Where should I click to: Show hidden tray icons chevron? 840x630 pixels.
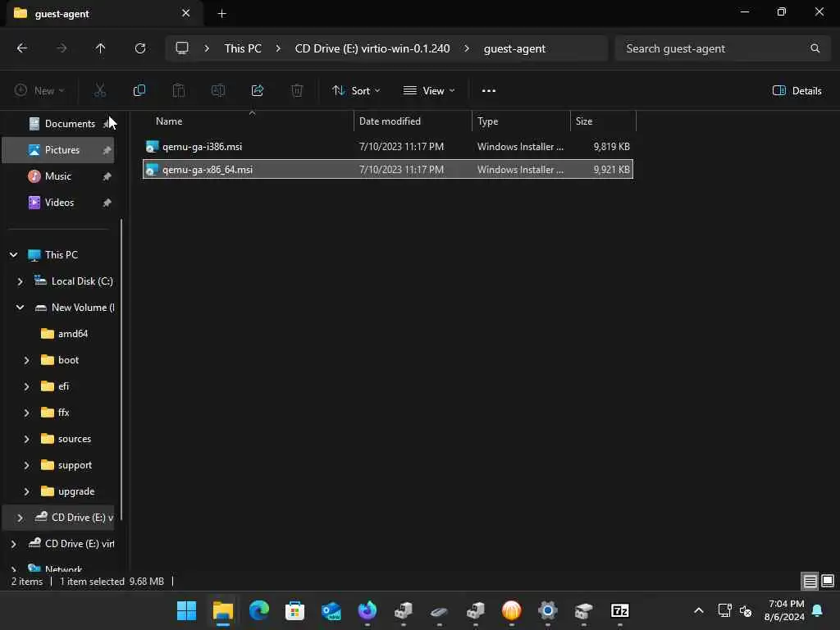(699, 610)
